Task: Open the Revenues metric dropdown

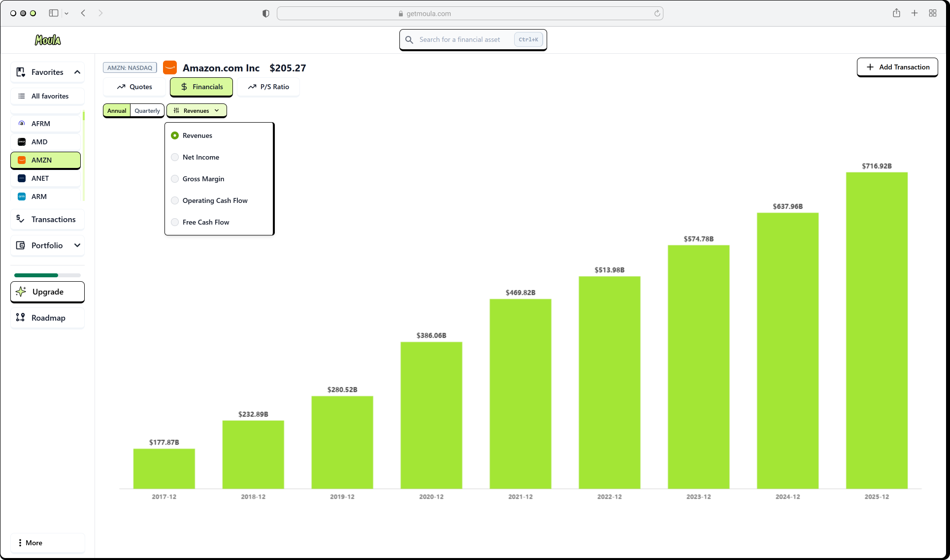Action: coord(197,111)
